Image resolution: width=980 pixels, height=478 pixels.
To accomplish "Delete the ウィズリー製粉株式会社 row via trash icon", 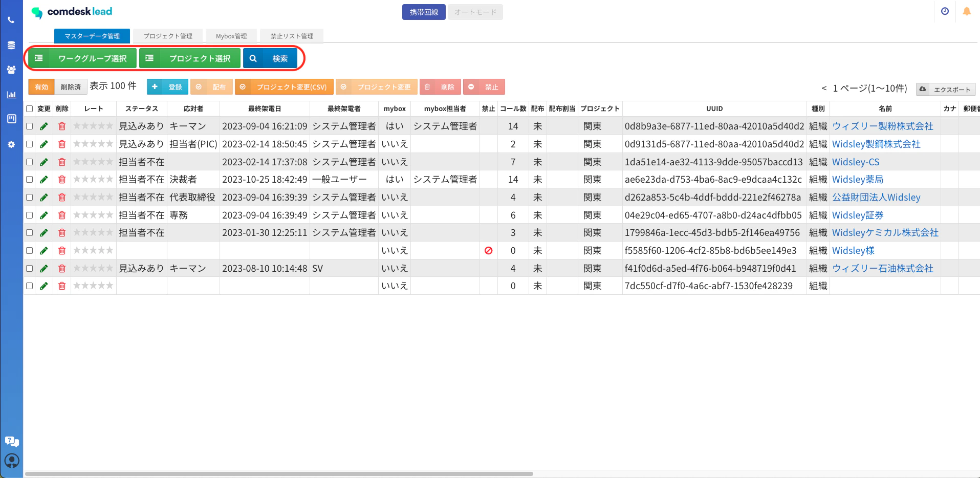I will pyautogui.click(x=62, y=126).
